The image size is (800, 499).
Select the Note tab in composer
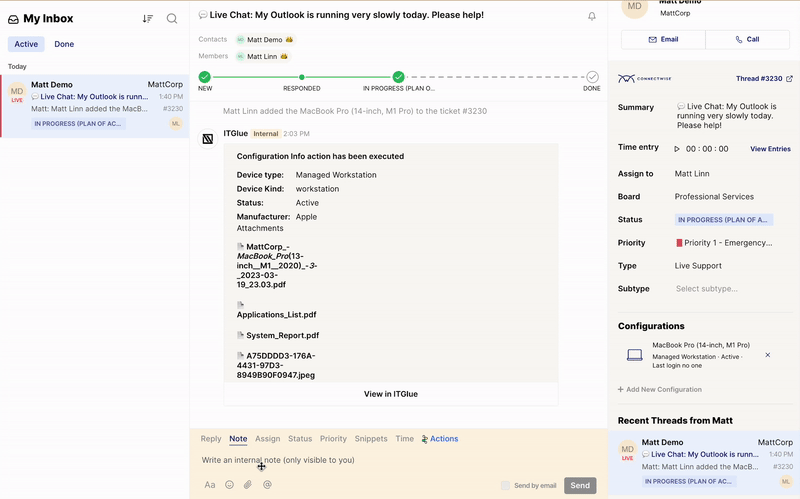pyautogui.click(x=238, y=439)
